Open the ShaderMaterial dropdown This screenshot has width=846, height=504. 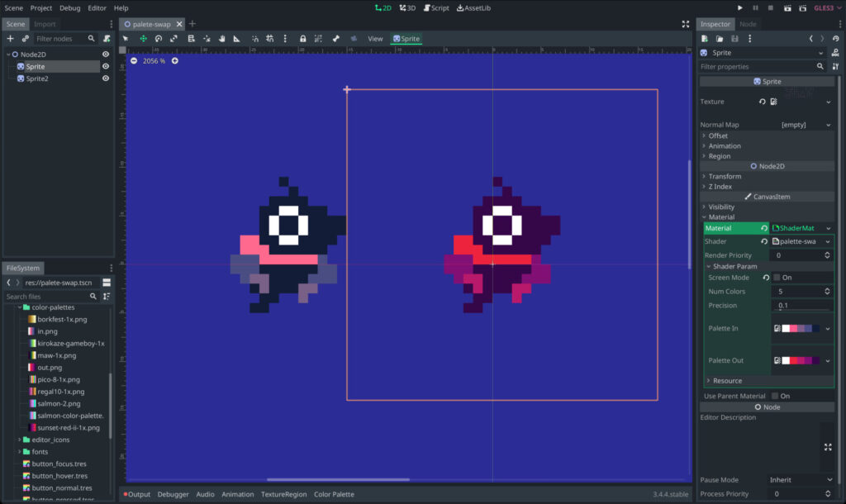[828, 228]
